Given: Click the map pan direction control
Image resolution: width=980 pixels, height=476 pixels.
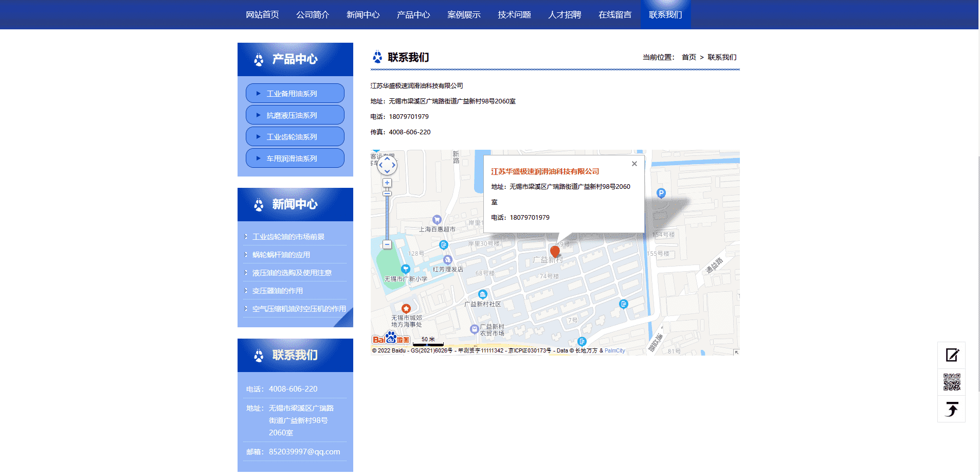Looking at the screenshot, I should point(387,165).
